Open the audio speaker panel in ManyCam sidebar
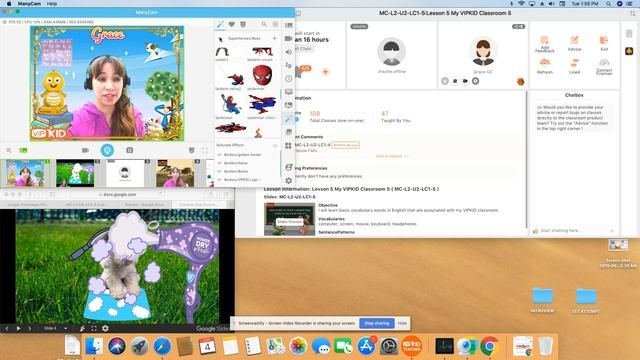640x360 pixels. 288,52
